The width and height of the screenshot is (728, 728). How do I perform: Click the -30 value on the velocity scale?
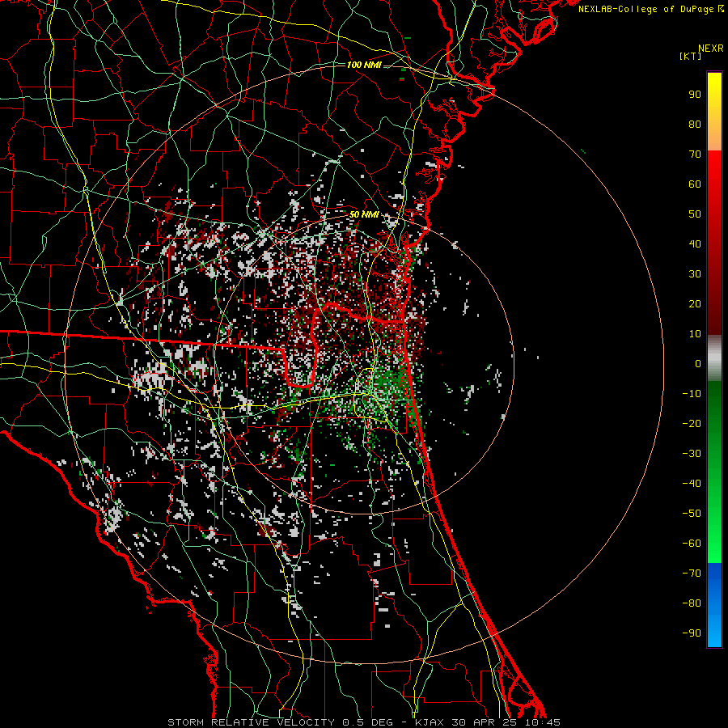pos(692,454)
